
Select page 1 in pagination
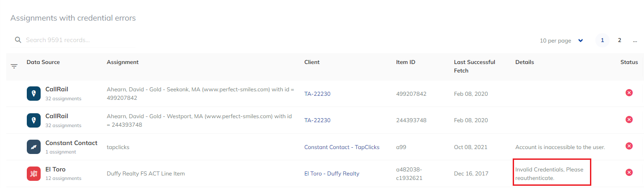(x=602, y=40)
